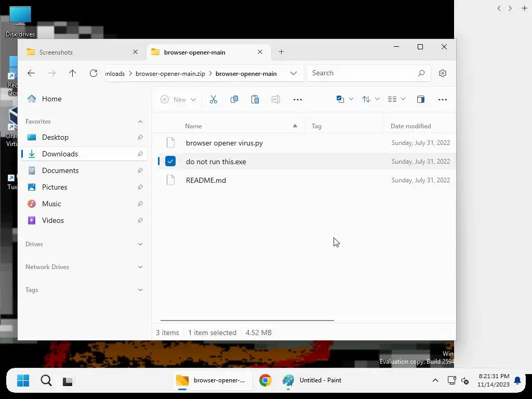Screen dimensions: 532x399
Task: Unpin Videos from Favorites
Action: pos(140,220)
